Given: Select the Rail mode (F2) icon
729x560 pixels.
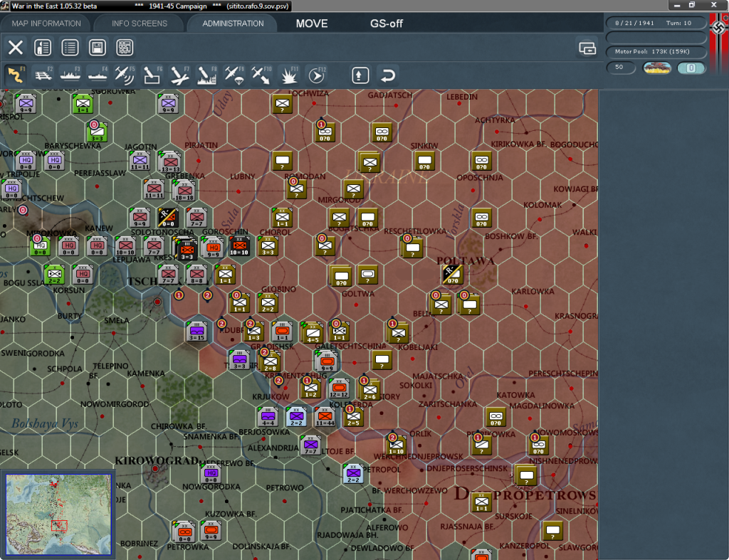Looking at the screenshot, I should [x=43, y=75].
